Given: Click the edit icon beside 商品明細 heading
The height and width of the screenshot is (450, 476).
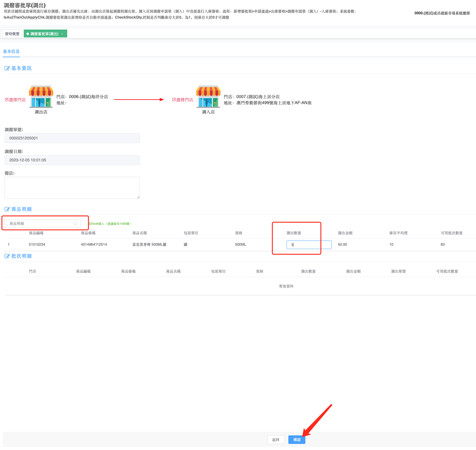Looking at the screenshot, I should tap(7, 209).
